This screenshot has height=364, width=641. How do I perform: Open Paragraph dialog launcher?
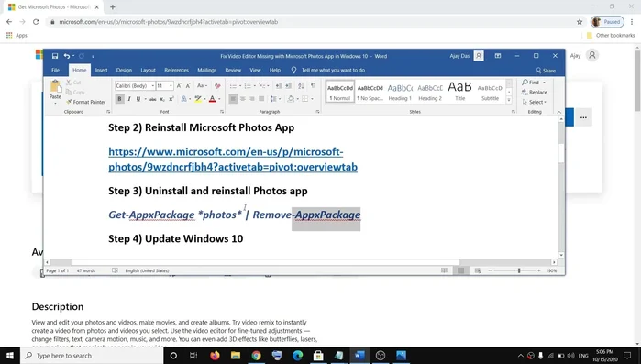(317, 112)
